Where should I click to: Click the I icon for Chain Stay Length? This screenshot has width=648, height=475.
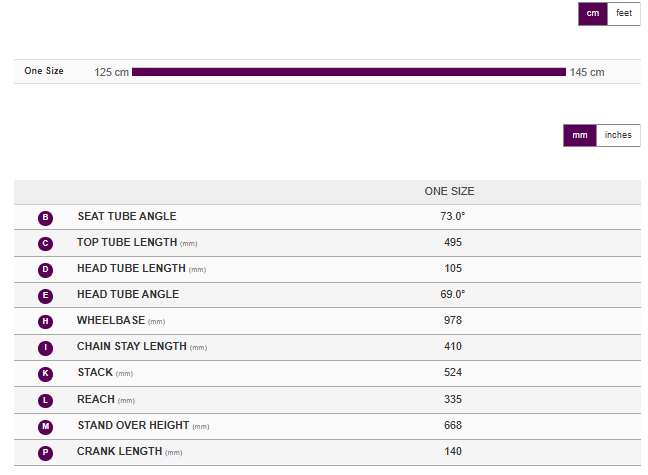click(45, 348)
